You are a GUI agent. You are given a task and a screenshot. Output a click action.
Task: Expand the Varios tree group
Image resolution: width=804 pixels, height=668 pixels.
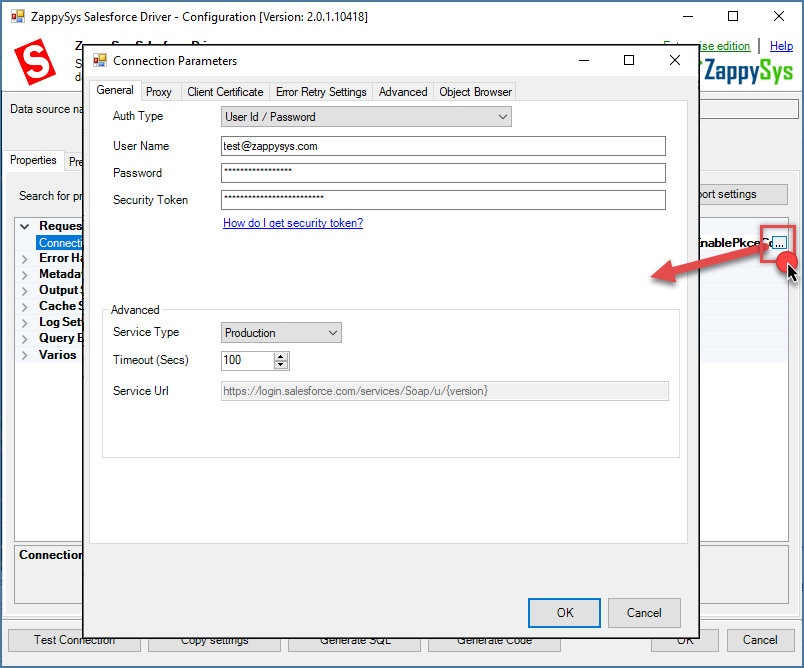[24, 355]
